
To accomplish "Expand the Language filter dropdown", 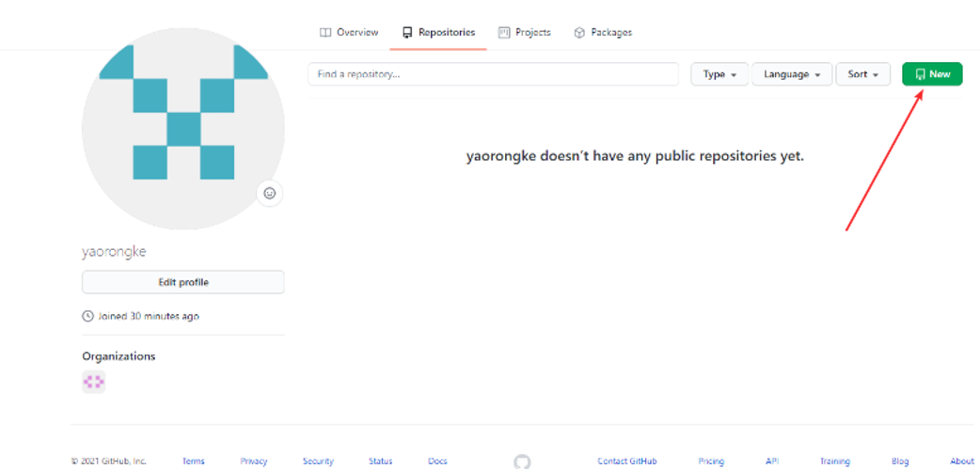I will [x=792, y=74].
